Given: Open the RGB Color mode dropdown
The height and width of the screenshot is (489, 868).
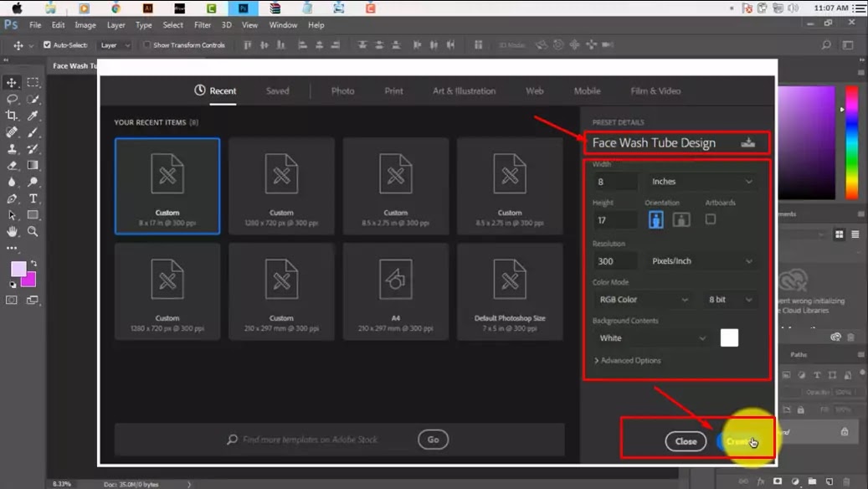Looking at the screenshot, I should pyautogui.click(x=642, y=300).
